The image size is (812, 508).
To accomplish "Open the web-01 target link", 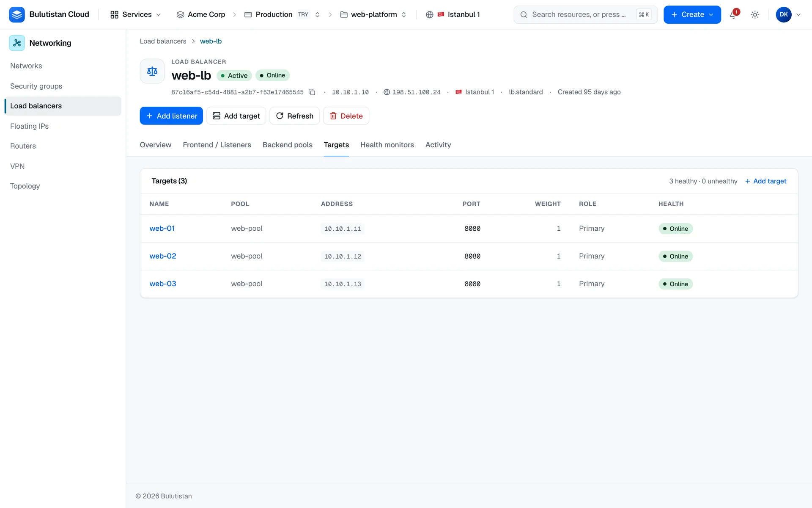I will tap(162, 229).
